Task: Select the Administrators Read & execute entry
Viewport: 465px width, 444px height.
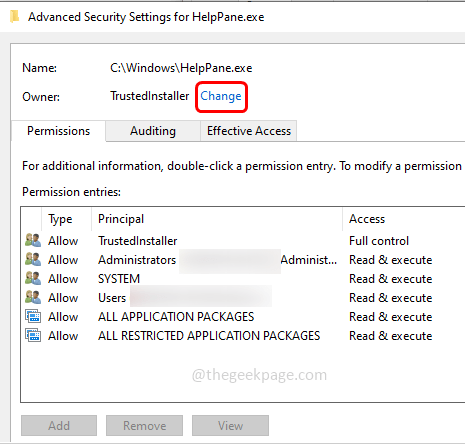Action: pos(243,260)
